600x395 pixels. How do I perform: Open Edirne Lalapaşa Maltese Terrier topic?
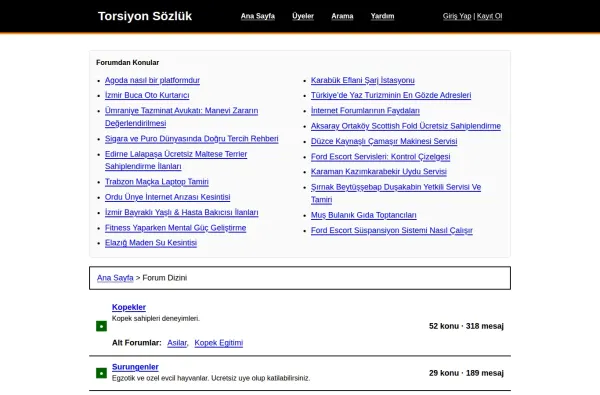click(176, 160)
